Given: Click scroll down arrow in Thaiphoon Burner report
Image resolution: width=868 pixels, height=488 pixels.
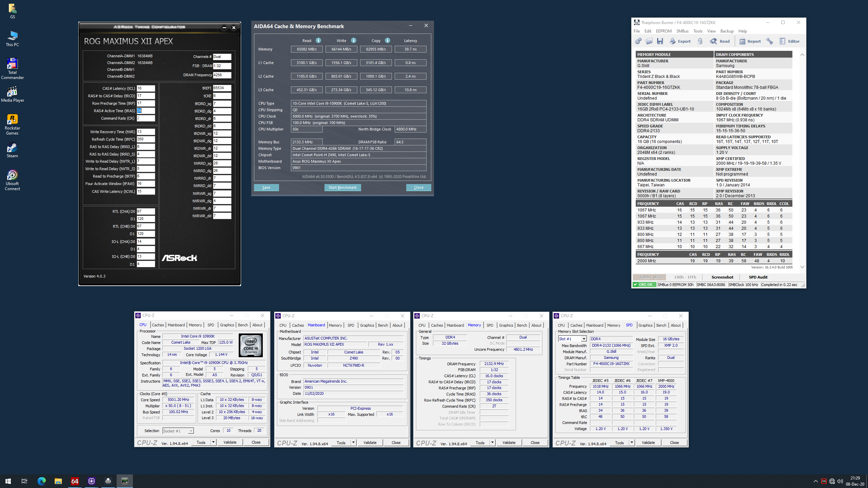Looking at the screenshot, I should (802, 267).
